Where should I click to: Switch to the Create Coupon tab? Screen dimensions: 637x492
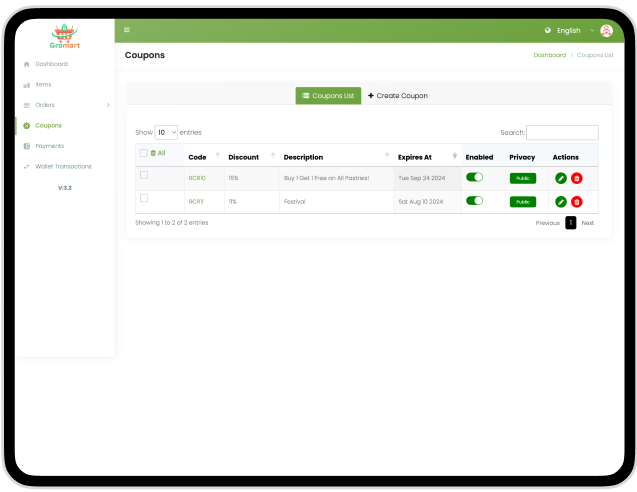[398, 96]
